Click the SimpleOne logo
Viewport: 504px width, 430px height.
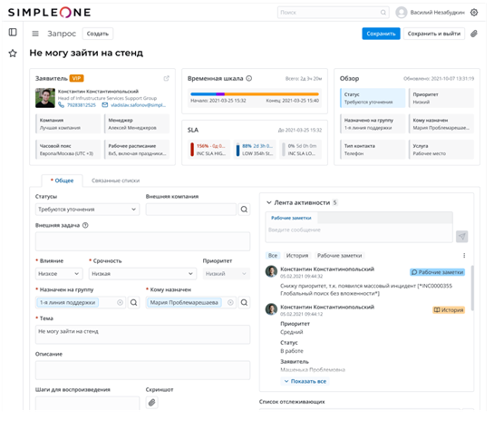tap(49, 12)
